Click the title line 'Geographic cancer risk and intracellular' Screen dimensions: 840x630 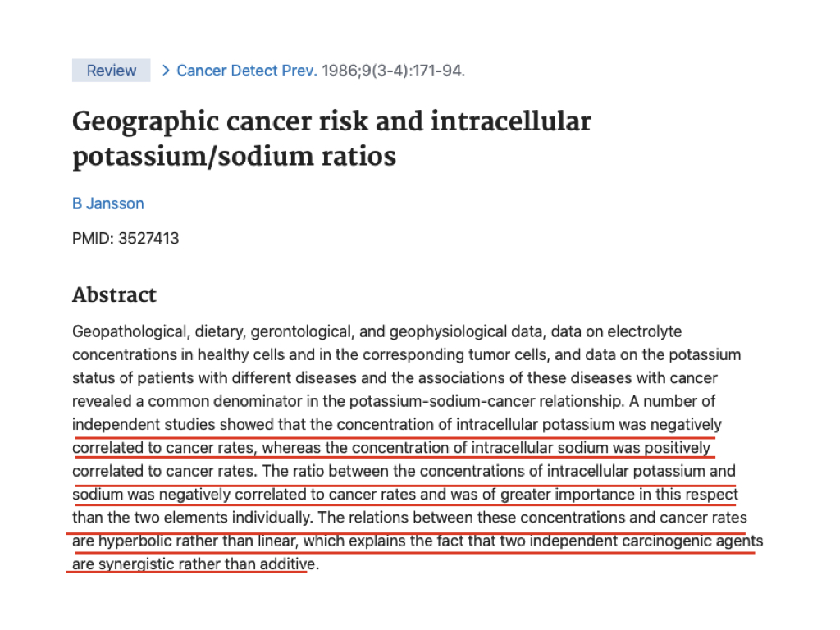(331, 121)
